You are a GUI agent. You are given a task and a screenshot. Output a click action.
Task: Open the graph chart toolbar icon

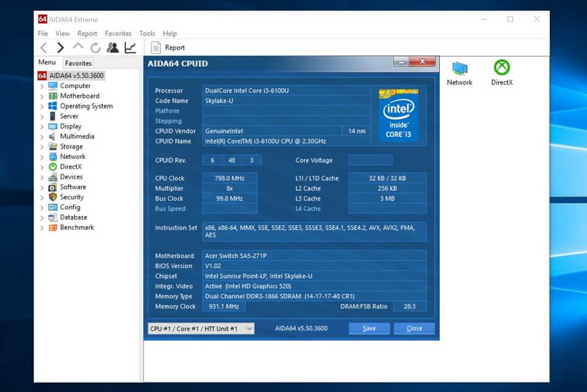click(130, 48)
